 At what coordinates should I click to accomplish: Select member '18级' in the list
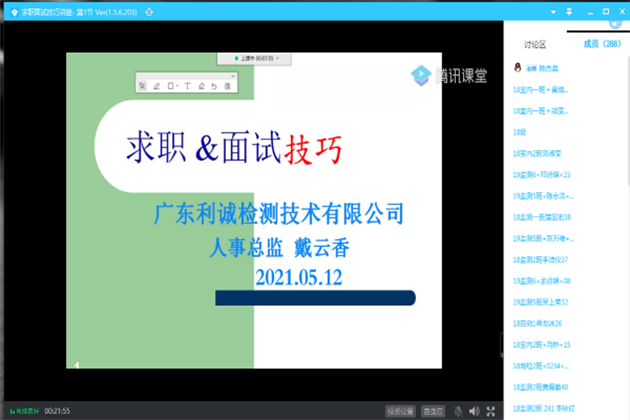click(x=520, y=132)
